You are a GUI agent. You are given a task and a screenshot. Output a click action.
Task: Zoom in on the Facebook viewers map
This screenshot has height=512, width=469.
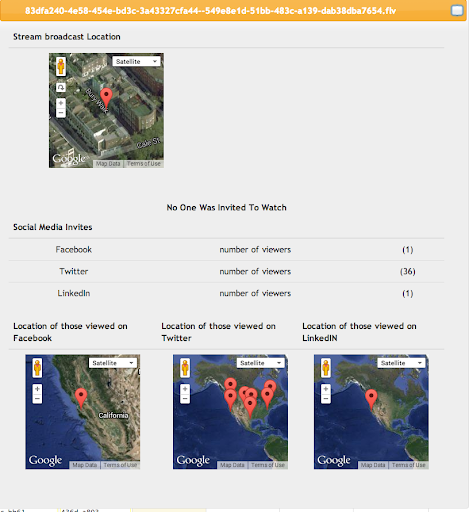pos(37,389)
